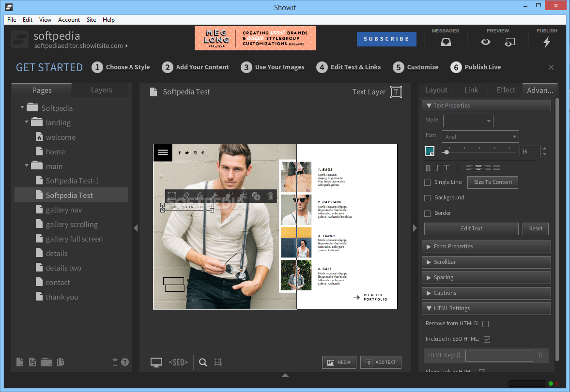Screen dimensions: 570x392
Task: Switch to the Link tab
Action: 471,90
